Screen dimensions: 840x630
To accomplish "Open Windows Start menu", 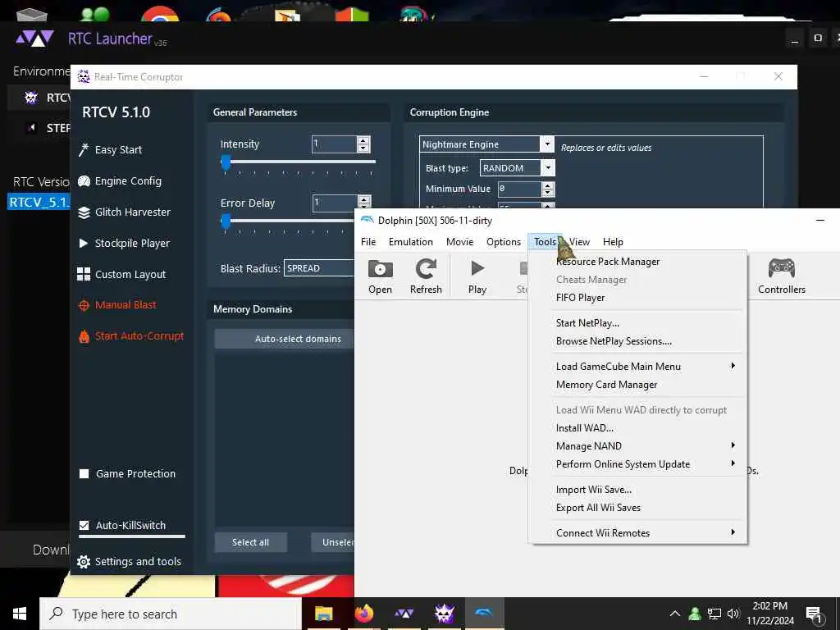I will 20,614.
